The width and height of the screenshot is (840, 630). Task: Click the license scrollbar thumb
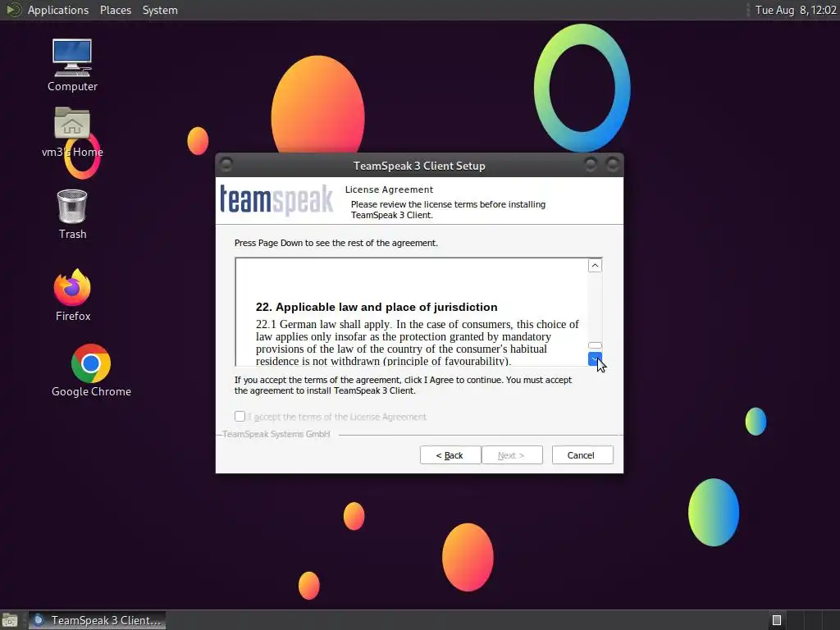point(595,345)
